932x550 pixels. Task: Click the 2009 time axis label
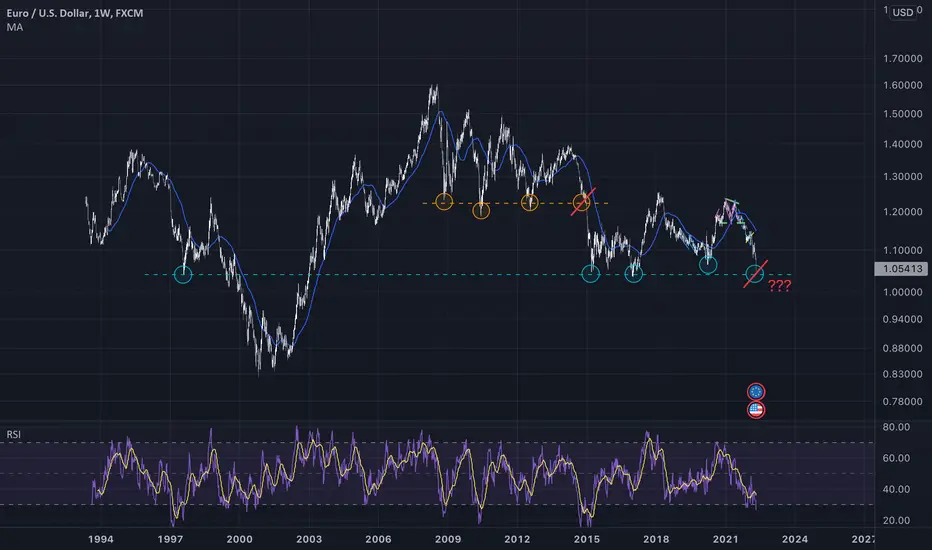pyautogui.click(x=448, y=539)
